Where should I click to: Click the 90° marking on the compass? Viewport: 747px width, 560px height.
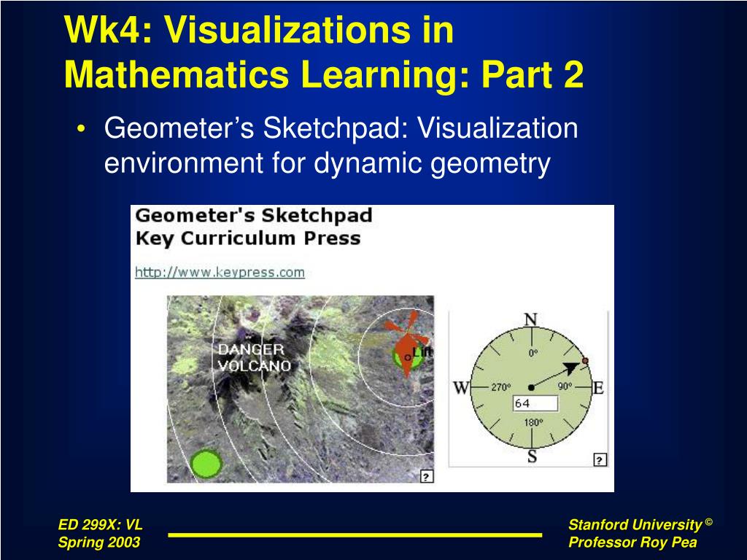(x=565, y=386)
